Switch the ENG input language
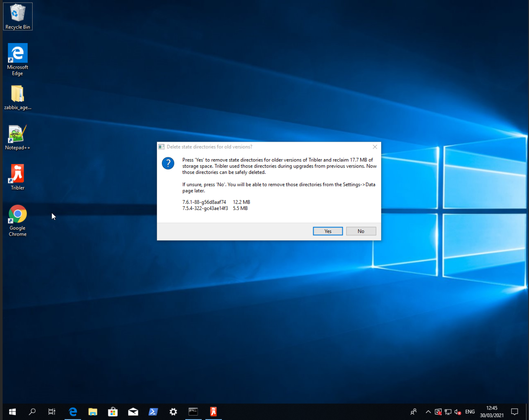Image resolution: width=529 pixels, height=420 pixels. pyautogui.click(x=470, y=411)
